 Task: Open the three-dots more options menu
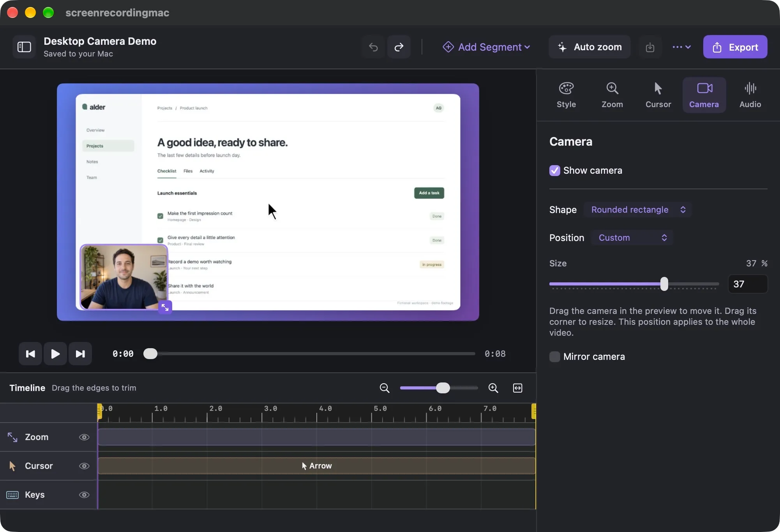coord(681,47)
